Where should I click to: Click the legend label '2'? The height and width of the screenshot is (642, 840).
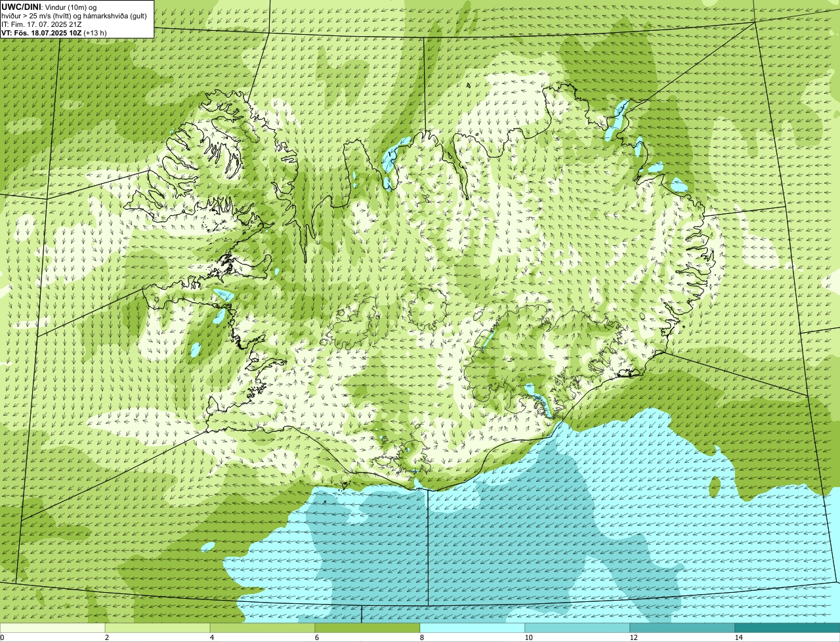(106, 637)
